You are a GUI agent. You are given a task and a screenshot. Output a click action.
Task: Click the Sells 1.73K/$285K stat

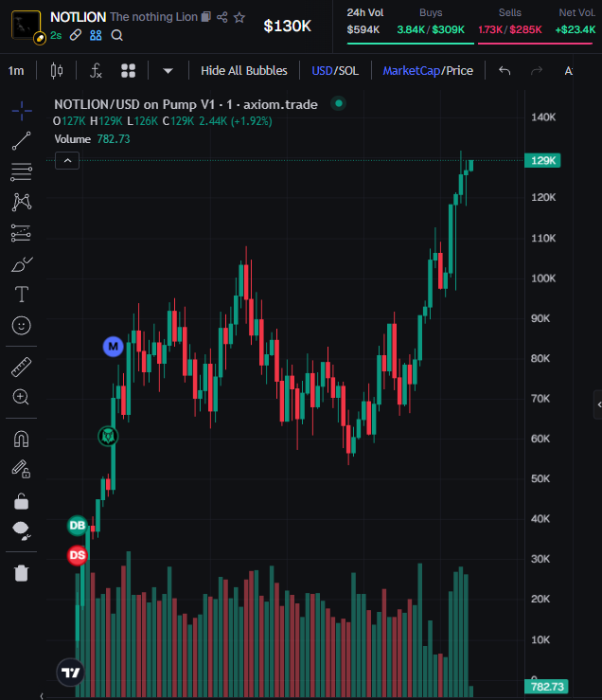(x=510, y=22)
